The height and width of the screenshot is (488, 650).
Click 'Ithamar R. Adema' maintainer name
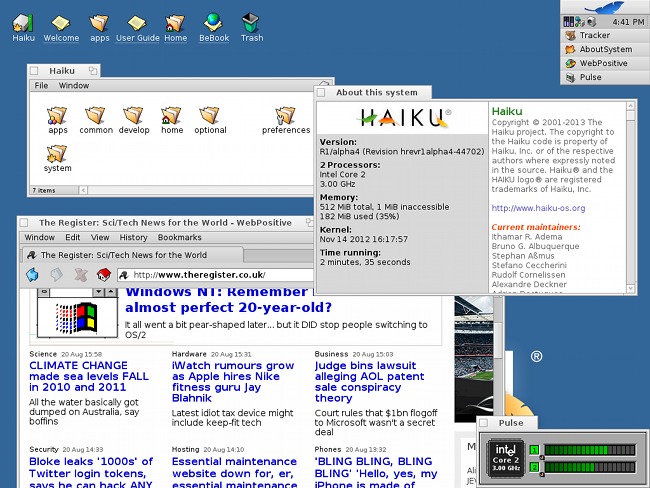coord(527,237)
